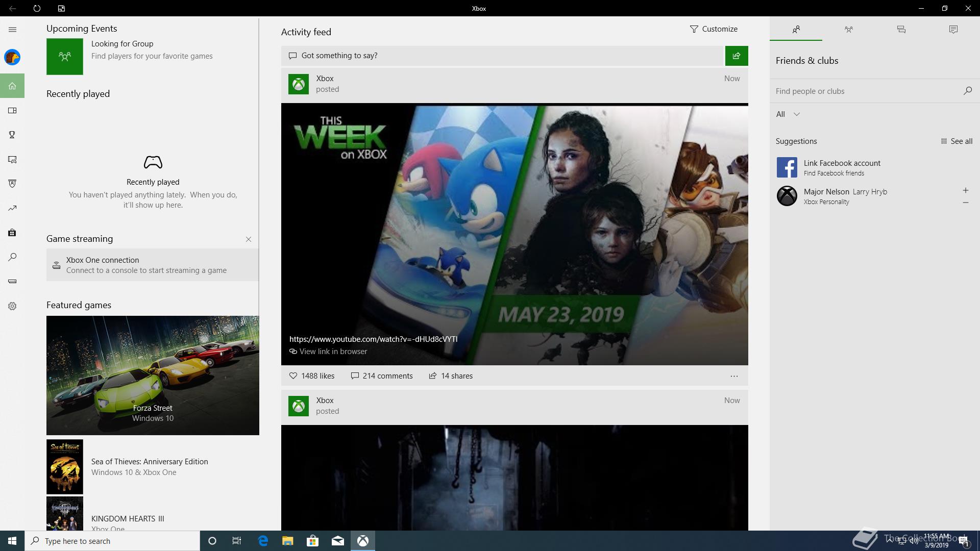
Task: Open Task View on taskbar
Action: 237,541
